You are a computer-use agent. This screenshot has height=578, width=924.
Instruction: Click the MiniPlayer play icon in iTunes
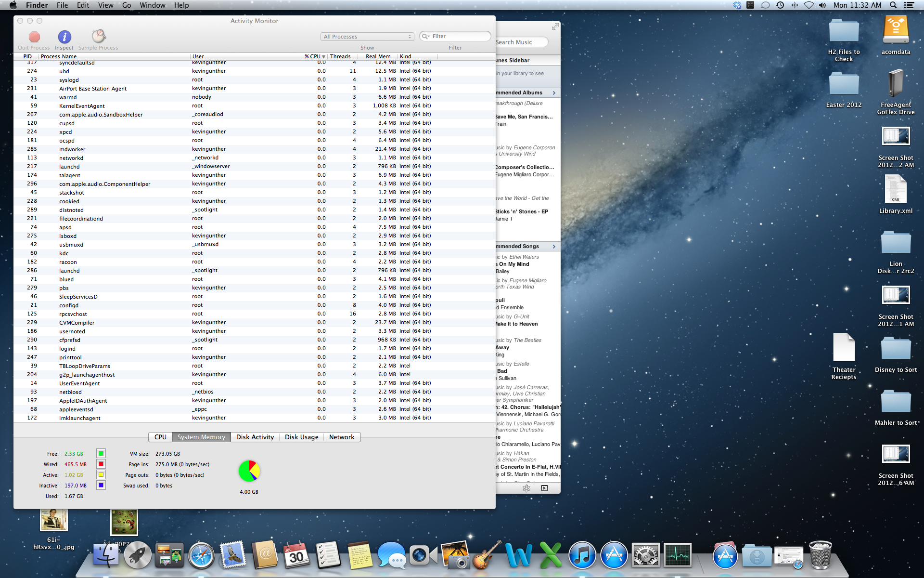[544, 487]
